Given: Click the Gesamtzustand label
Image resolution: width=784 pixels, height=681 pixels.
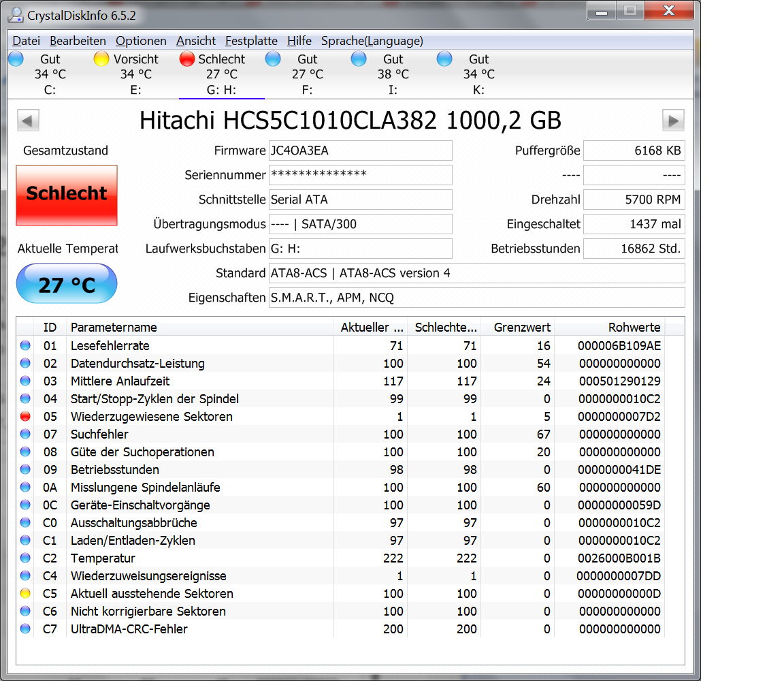Looking at the screenshot, I should click(65, 151).
